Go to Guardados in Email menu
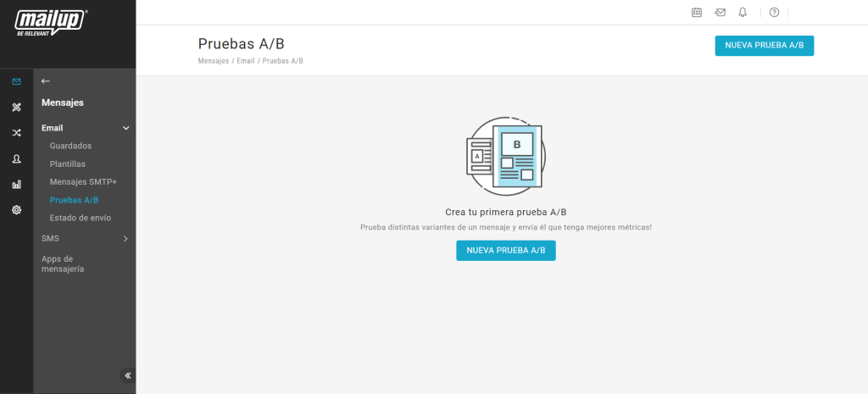Screen dimensions: 868x394 tap(70, 146)
